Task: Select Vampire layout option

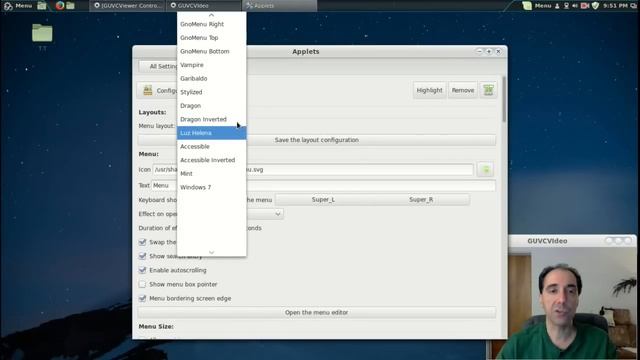Action: click(211, 65)
